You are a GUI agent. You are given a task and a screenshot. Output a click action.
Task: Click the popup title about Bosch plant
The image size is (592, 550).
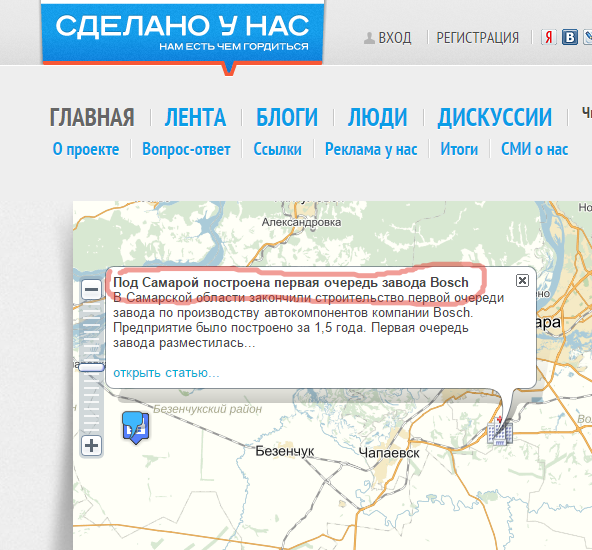point(291,282)
